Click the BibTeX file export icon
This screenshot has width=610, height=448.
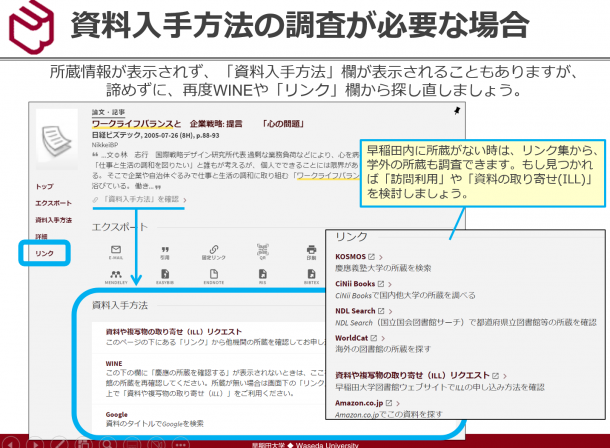pyautogui.click(x=311, y=274)
